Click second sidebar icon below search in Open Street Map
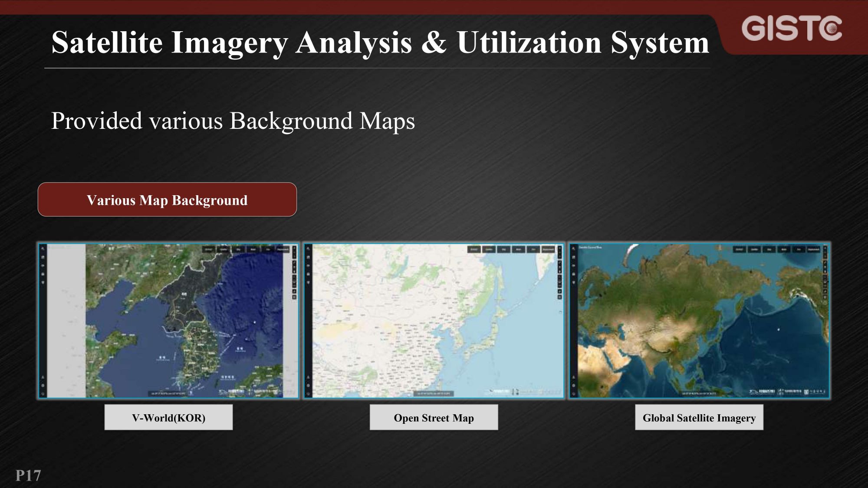Viewport: 868px width, 488px height. 308,257
